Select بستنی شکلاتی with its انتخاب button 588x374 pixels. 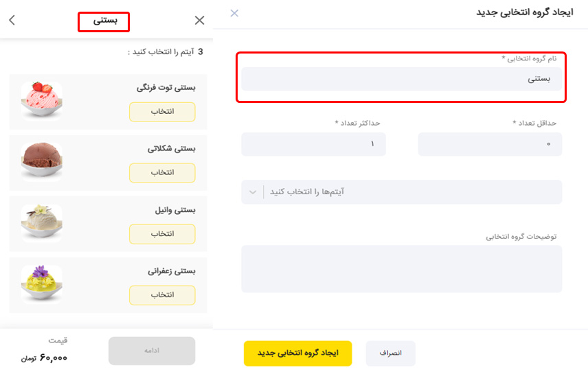pyautogui.click(x=162, y=173)
